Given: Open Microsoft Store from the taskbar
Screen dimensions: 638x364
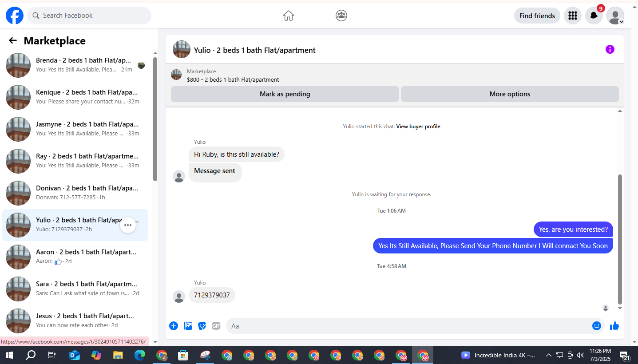Looking at the screenshot, I should click(x=183, y=355).
